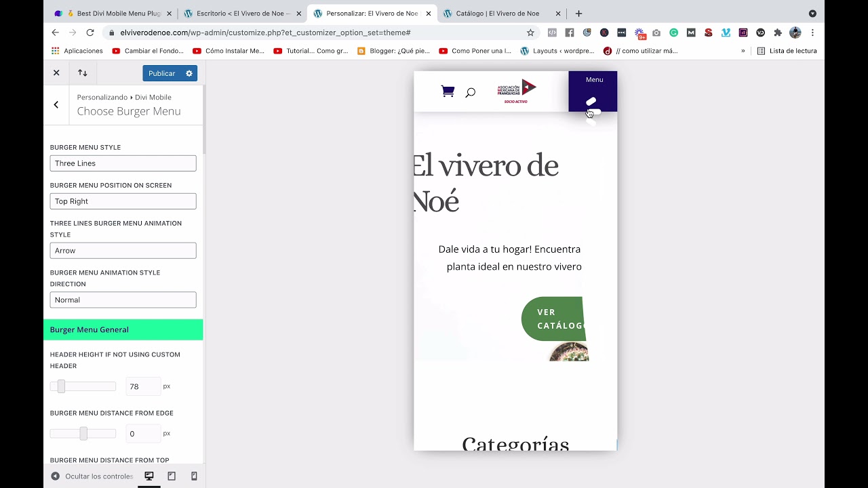
Task: Open Layouts wordpress bookmark
Action: click(557, 51)
